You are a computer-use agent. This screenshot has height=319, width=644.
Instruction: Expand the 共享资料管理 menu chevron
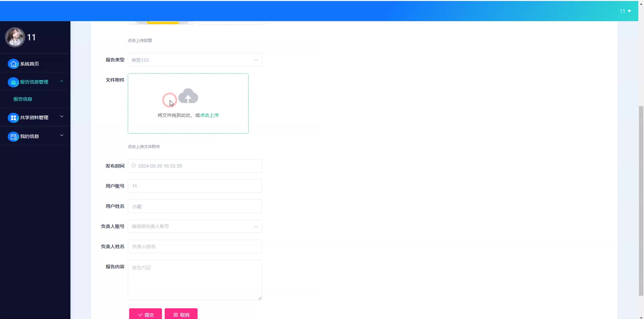coord(62,117)
